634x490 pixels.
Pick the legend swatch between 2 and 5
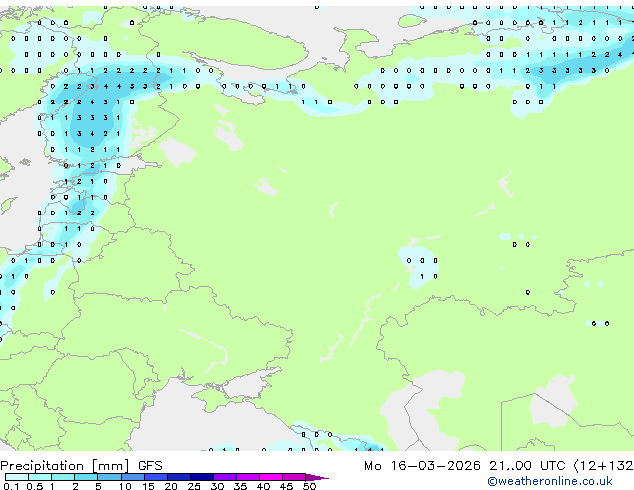86,477
